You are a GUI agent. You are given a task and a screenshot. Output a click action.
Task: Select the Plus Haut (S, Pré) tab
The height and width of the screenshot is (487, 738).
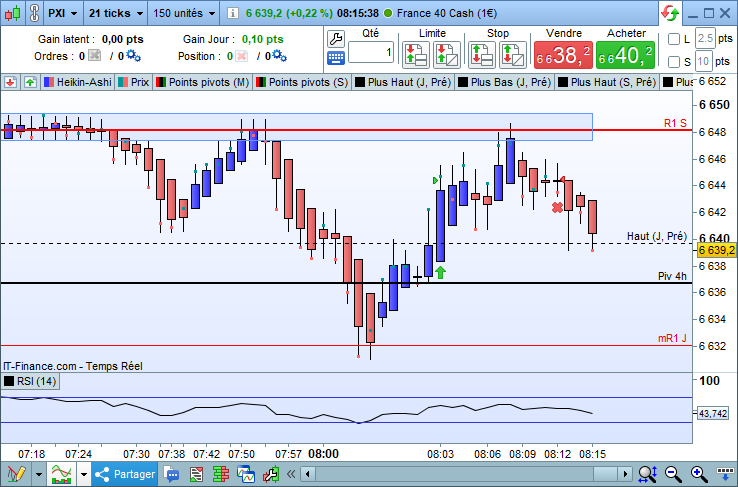pos(607,82)
